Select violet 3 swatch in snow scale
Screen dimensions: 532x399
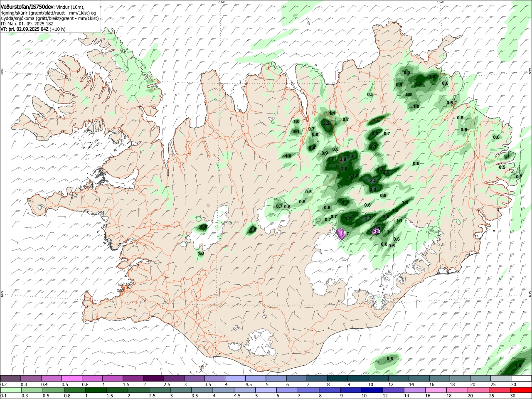tap(195, 378)
